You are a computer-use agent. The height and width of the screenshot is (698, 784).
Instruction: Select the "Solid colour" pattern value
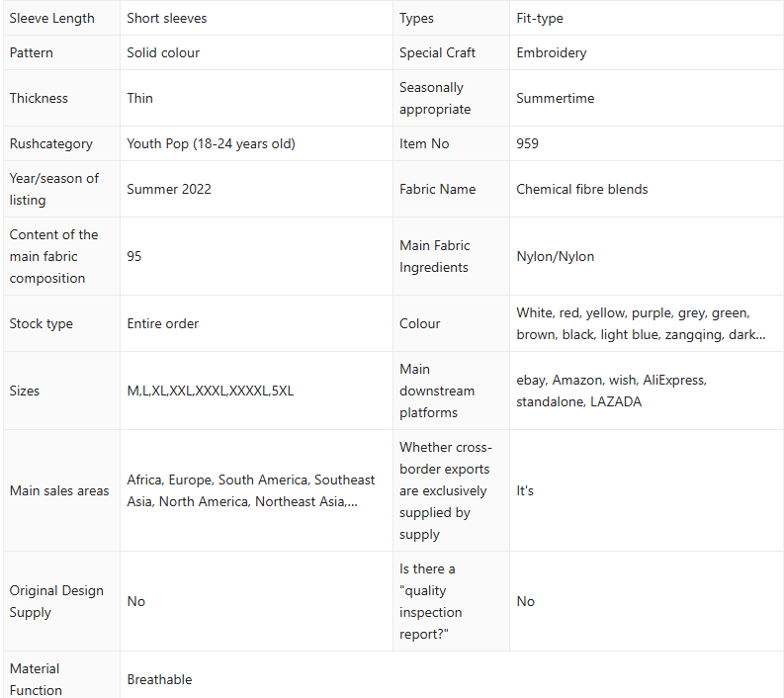coord(163,52)
